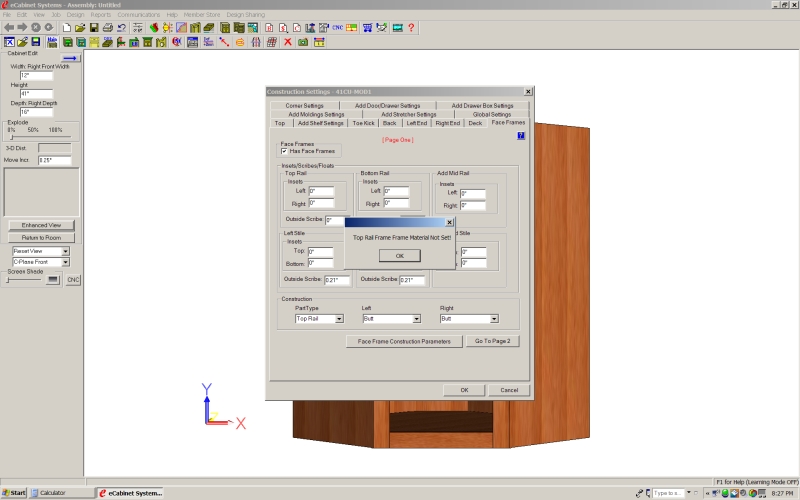
Task: Click the Go To Page 2 button
Action: click(x=492, y=341)
